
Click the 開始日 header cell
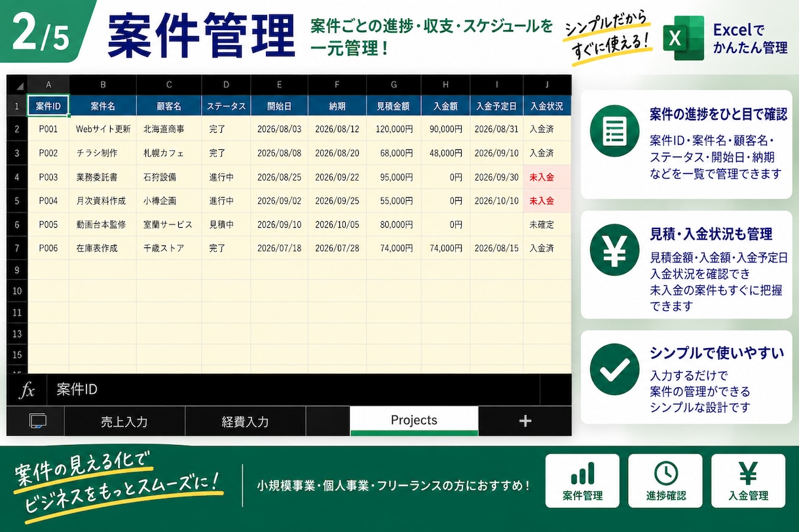coord(280,106)
